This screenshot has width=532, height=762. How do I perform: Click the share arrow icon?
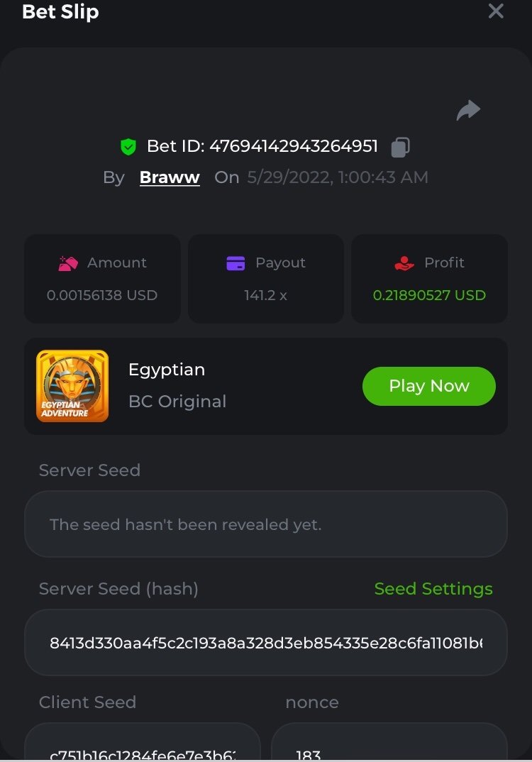point(468,111)
